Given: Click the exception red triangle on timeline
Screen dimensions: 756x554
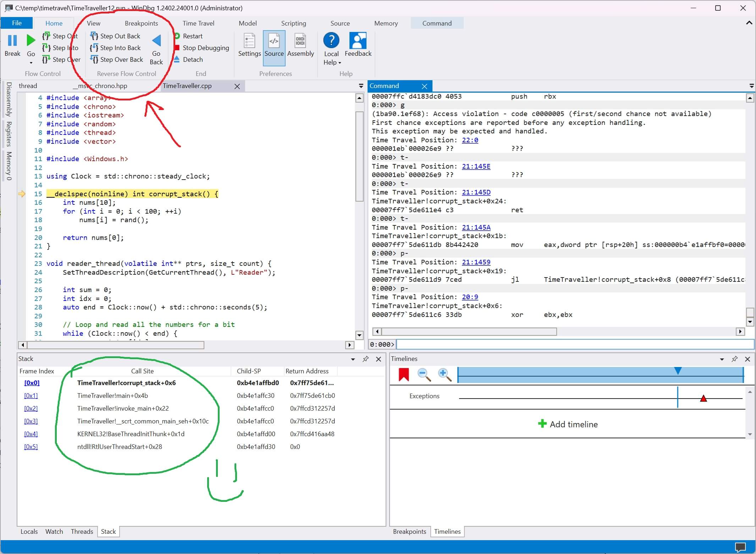Looking at the screenshot, I should click(x=703, y=399).
